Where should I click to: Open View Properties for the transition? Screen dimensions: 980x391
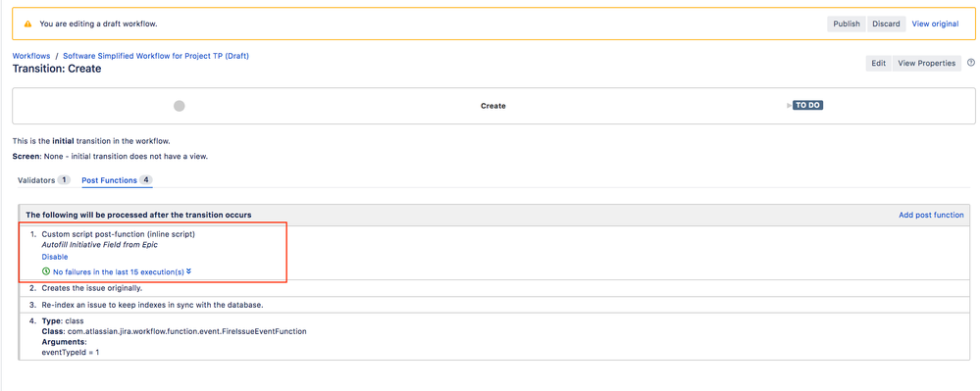[x=926, y=63]
